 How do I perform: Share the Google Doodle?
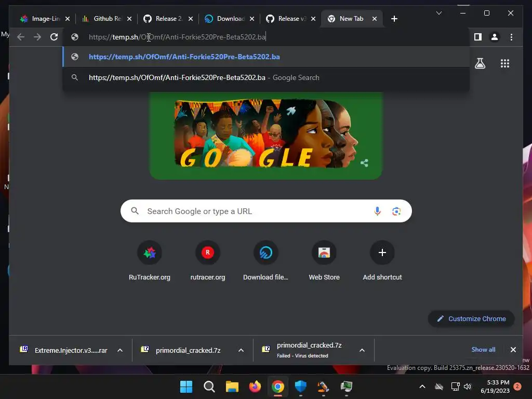point(364,163)
